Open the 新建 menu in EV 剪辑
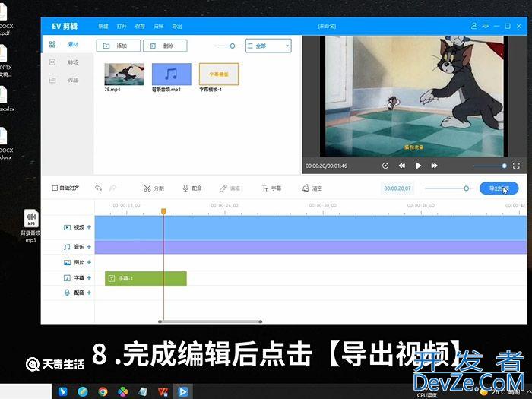 click(103, 26)
